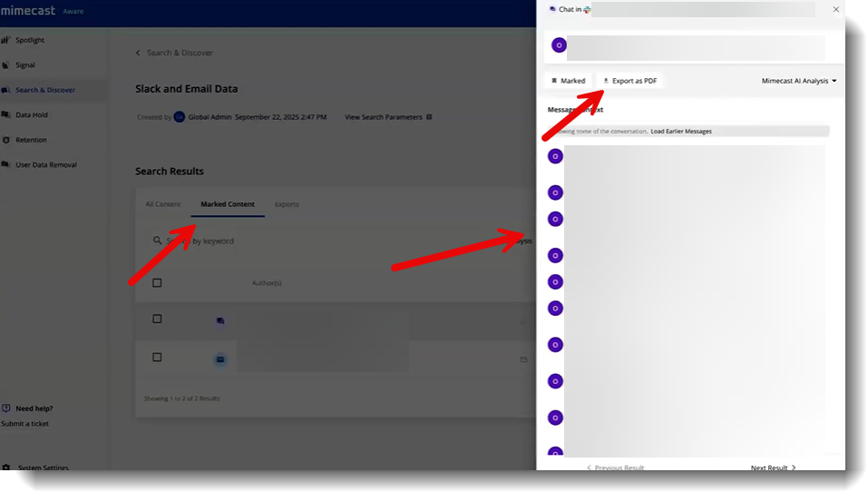Viewport: 868px width, 492px height.
Task: Open the Retention section icon
Action: pyautogui.click(x=5, y=140)
